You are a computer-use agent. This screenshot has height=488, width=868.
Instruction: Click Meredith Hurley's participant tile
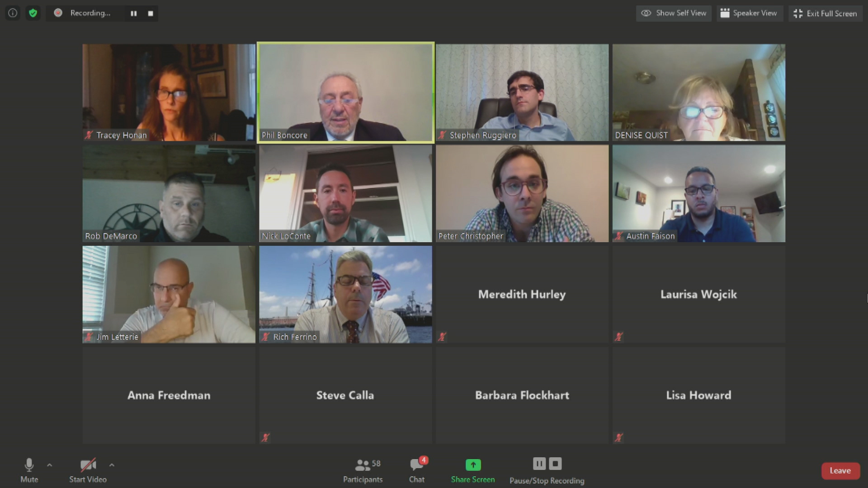click(522, 294)
